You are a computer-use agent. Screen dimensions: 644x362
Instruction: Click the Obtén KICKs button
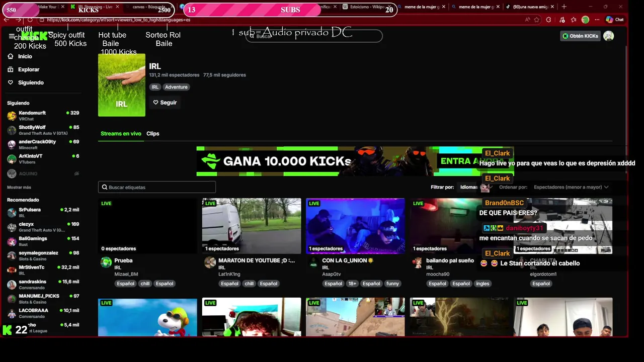[580, 36]
